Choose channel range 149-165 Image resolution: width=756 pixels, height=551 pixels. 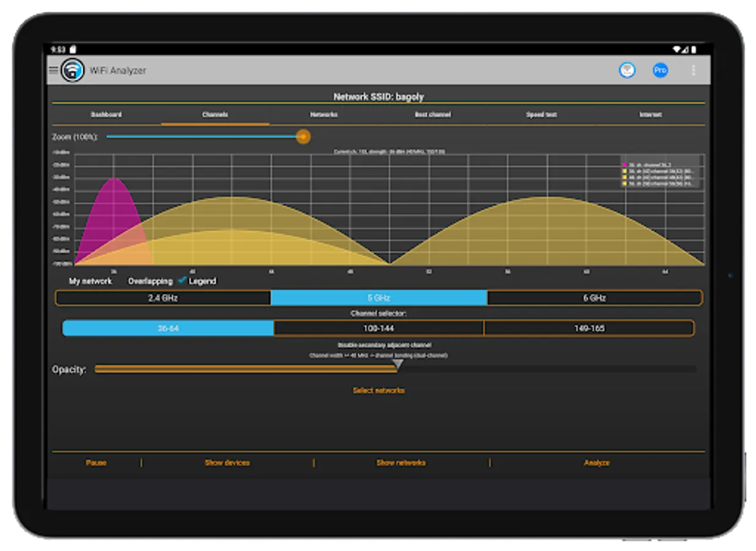pyautogui.click(x=589, y=328)
